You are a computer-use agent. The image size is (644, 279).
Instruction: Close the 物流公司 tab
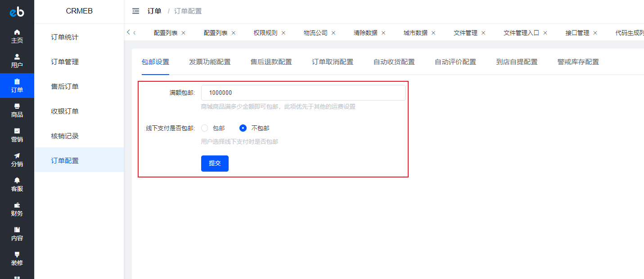point(333,33)
